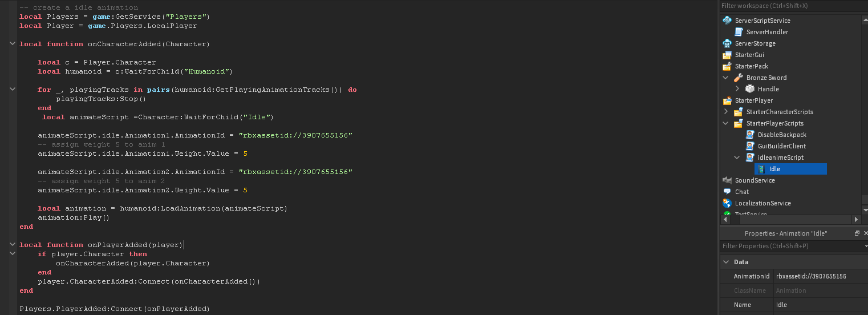Viewport: 868px width, 315px height.
Task: Click the Chat bubble icon
Action: pyautogui.click(x=727, y=192)
